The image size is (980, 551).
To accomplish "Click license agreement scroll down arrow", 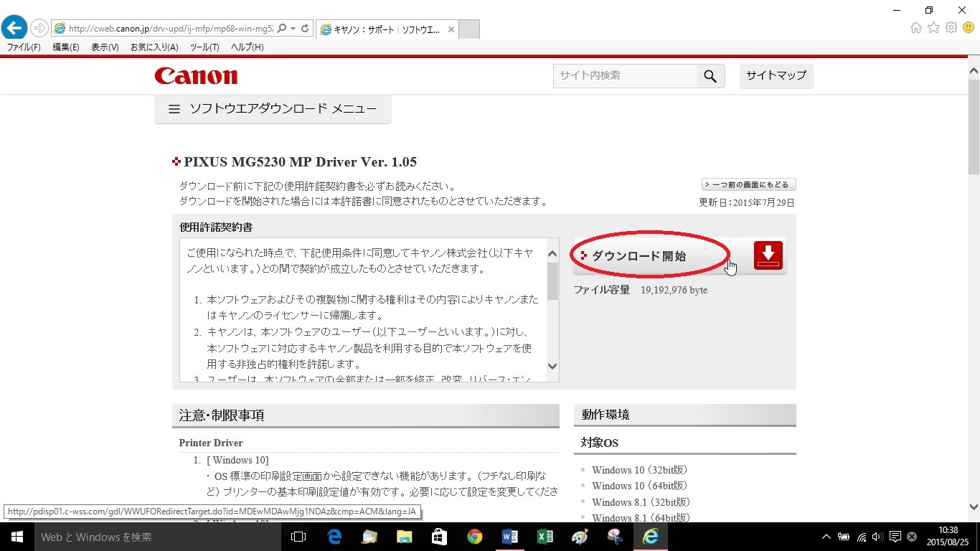I will 552,367.
